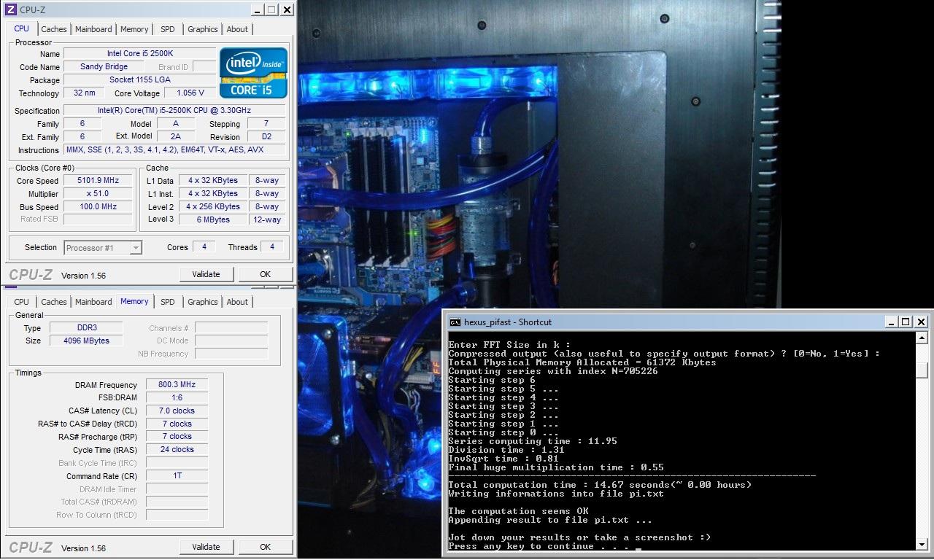The image size is (934, 560).
Task: Click the 12-way Level 3 associativity value
Action: 267,219
